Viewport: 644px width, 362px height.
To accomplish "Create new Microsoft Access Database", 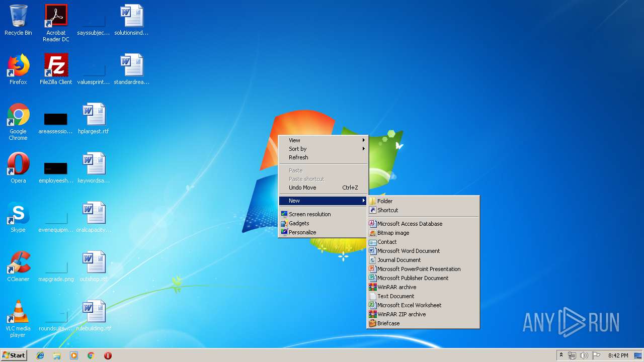I will coord(423,224).
